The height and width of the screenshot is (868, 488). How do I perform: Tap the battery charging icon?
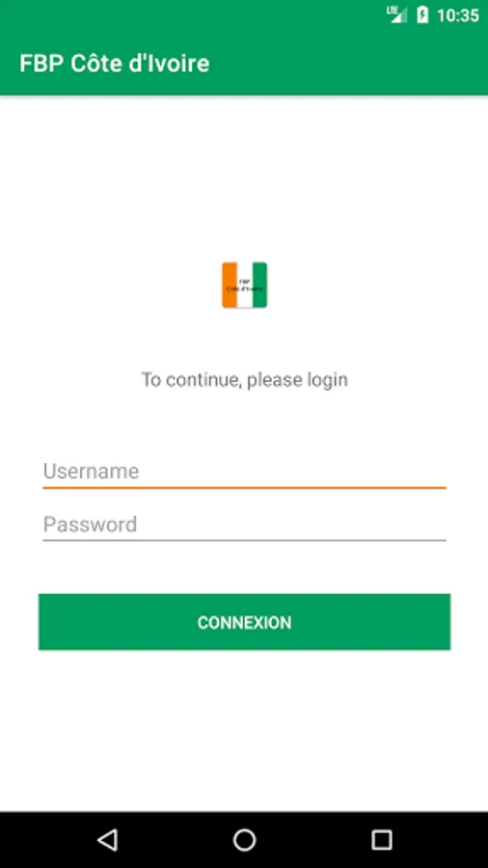pyautogui.click(x=422, y=14)
